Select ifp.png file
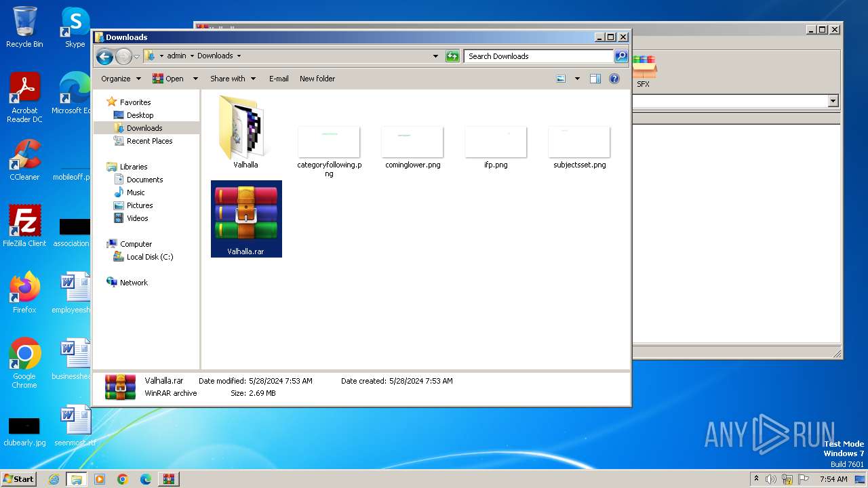Screen dimensions: 868x488 (x=496, y=147)
